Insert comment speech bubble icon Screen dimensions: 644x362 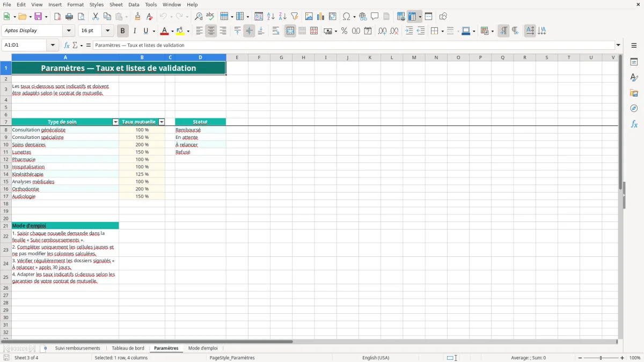pos(375,17)
